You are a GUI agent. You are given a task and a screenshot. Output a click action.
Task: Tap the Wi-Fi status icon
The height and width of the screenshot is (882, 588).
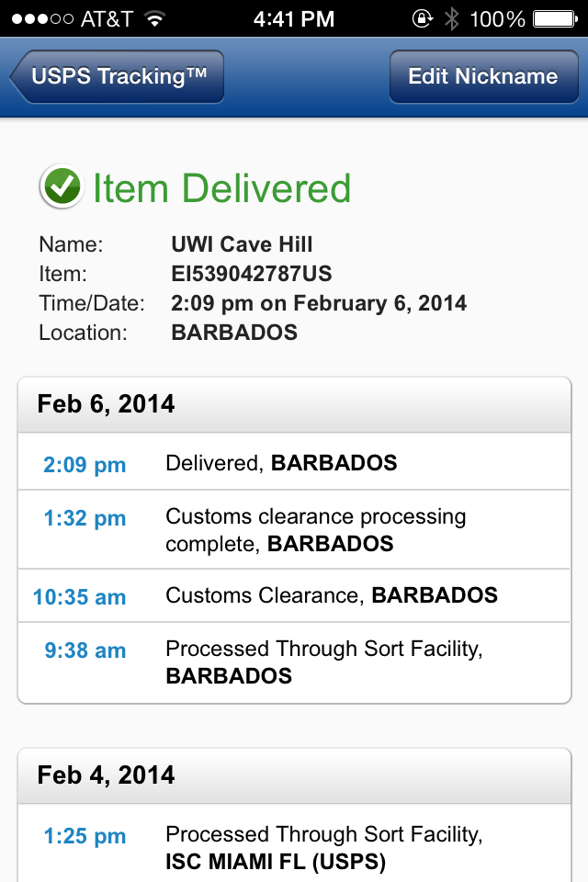coord(154,18)
